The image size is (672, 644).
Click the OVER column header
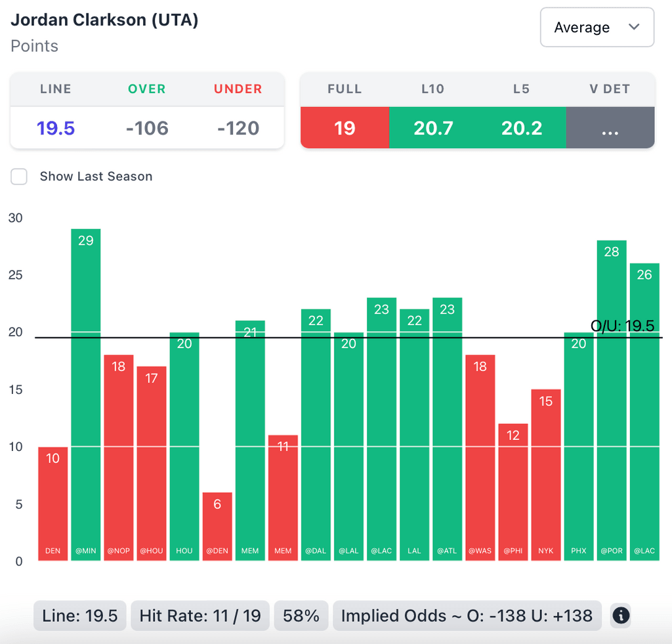pos(146,89)
